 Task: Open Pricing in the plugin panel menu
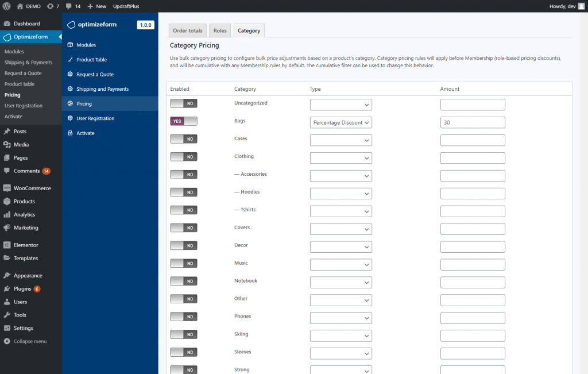point(110,103)
